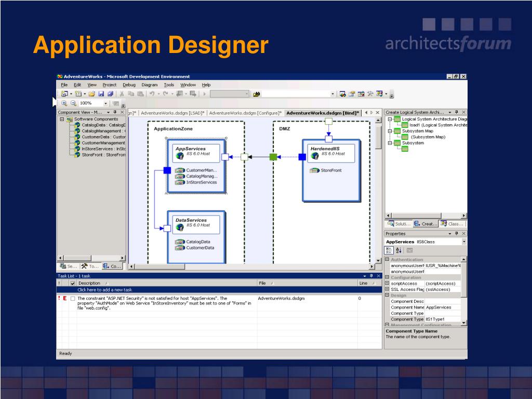Click the solid blue port on HardenedIIS
The width and height of the screenshot is (532, 399).
302,157
